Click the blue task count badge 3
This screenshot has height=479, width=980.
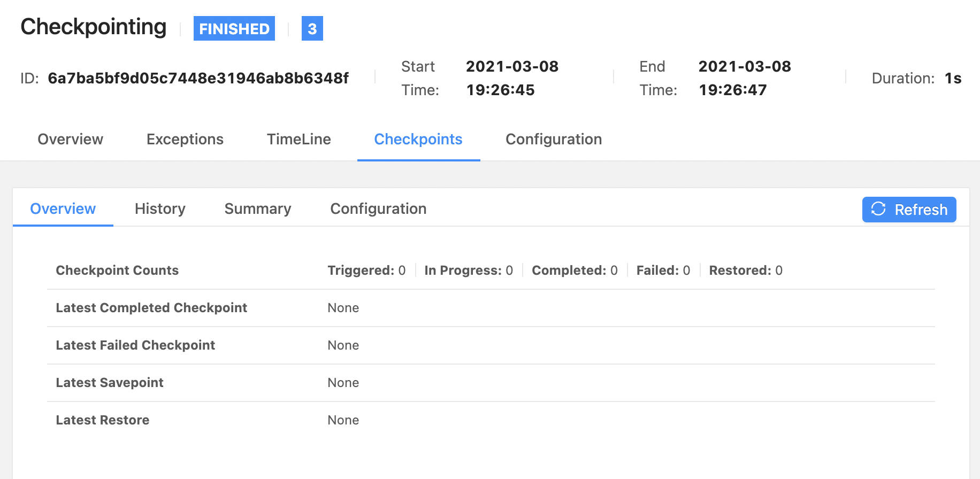tap(312, 28)
